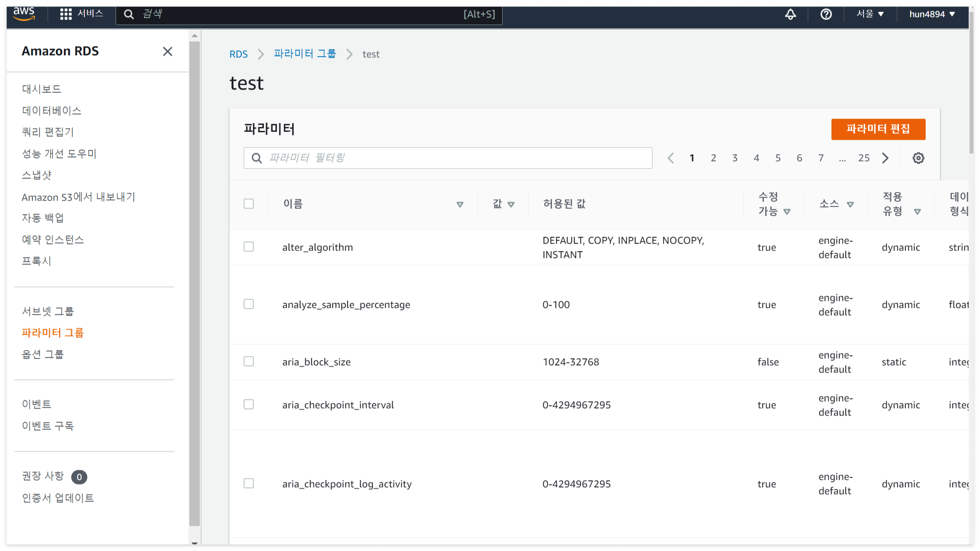980x551 pixels.
Task: Open the services grid menu icon
Action: (66, 14)
